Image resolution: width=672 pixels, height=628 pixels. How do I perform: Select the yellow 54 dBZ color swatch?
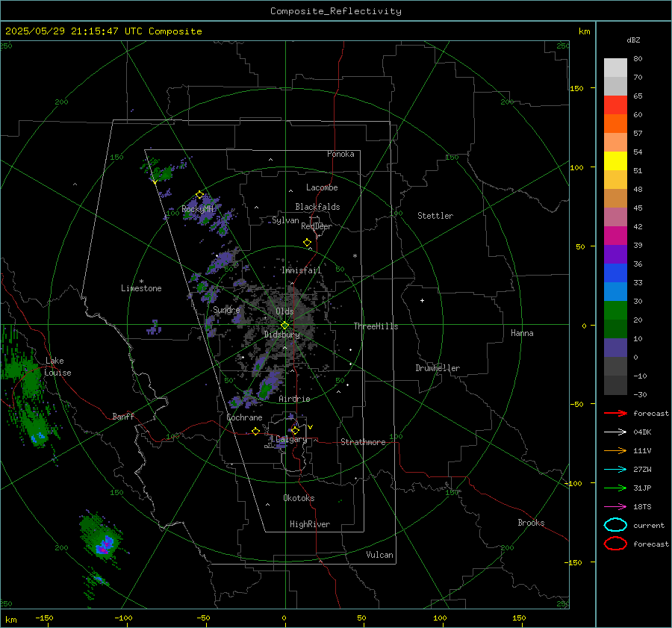pyautogui.click(x=615, y=161)
